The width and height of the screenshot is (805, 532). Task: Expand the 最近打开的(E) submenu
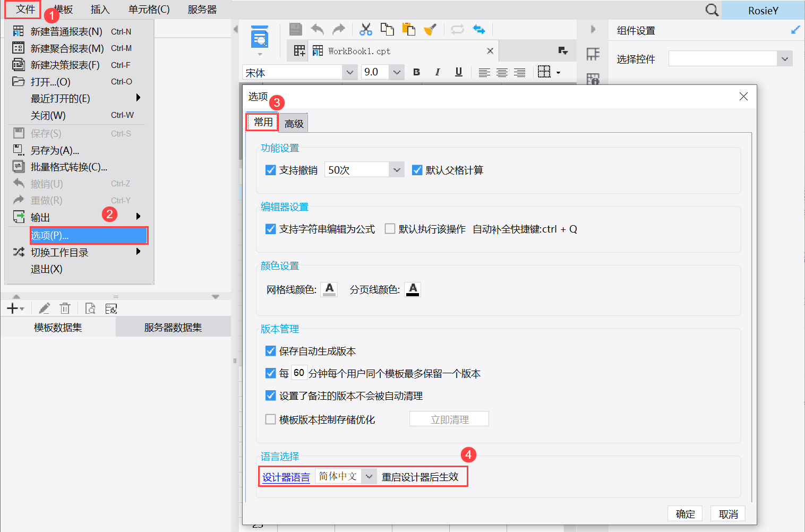pos(138,98)
